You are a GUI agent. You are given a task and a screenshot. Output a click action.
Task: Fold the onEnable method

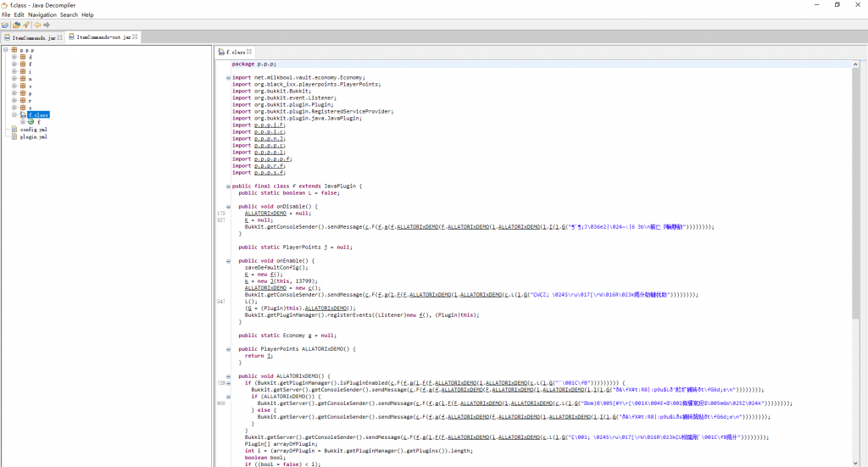click(228, 261)
